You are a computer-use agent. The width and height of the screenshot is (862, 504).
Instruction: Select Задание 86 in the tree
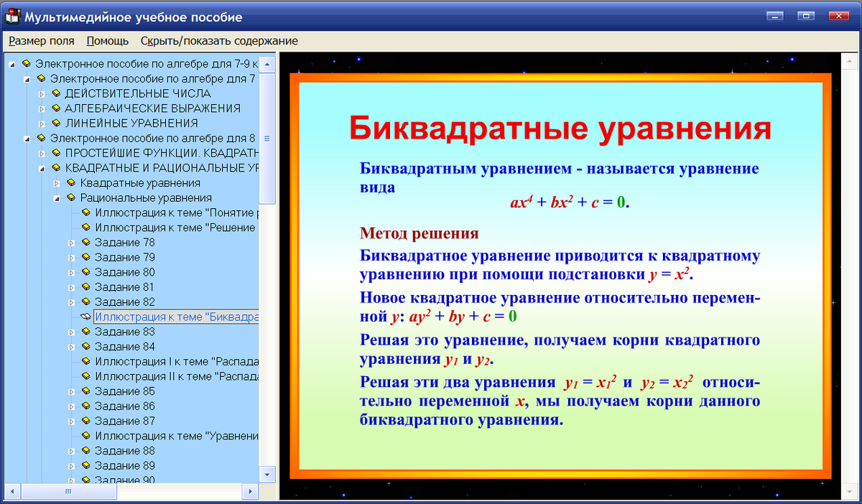(125, 406)
